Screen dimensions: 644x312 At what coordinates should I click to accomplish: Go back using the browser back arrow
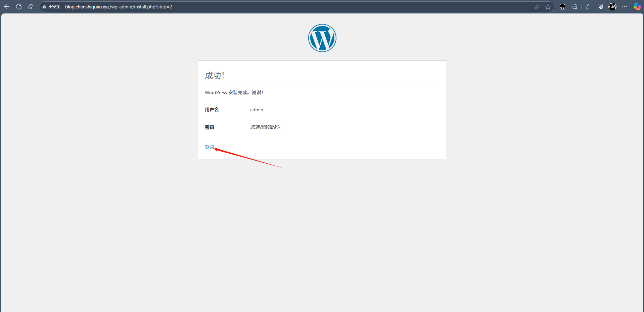[7, 7]
